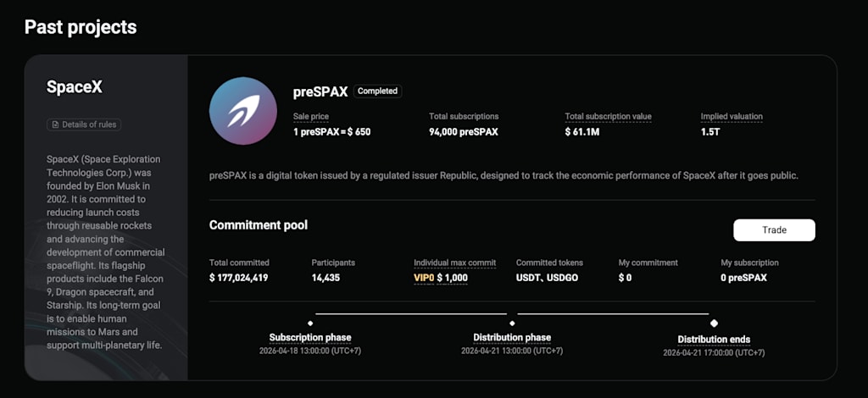Image resolution: width=868 pixels, height=398 pixels.
Task: Click the preSPAX token name heading
Action: tap(320, 92)
